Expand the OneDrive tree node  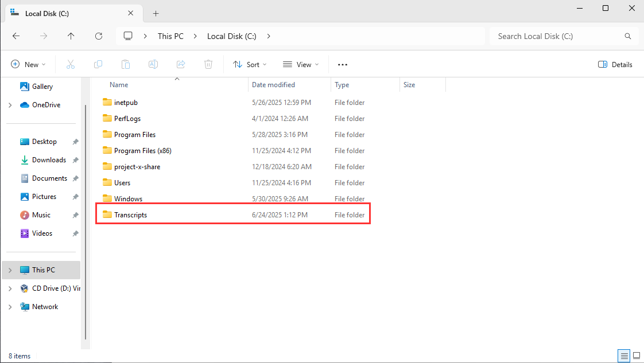coord(10,105)
